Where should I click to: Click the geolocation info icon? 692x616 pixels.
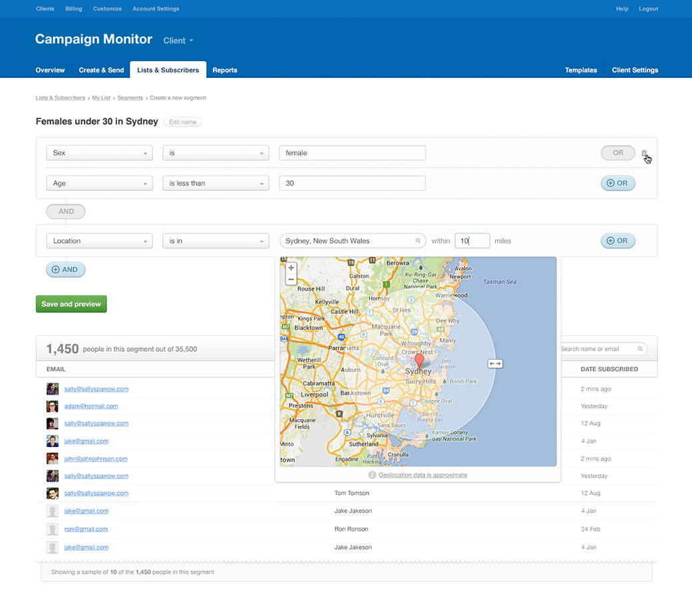[x=372, y=475]
